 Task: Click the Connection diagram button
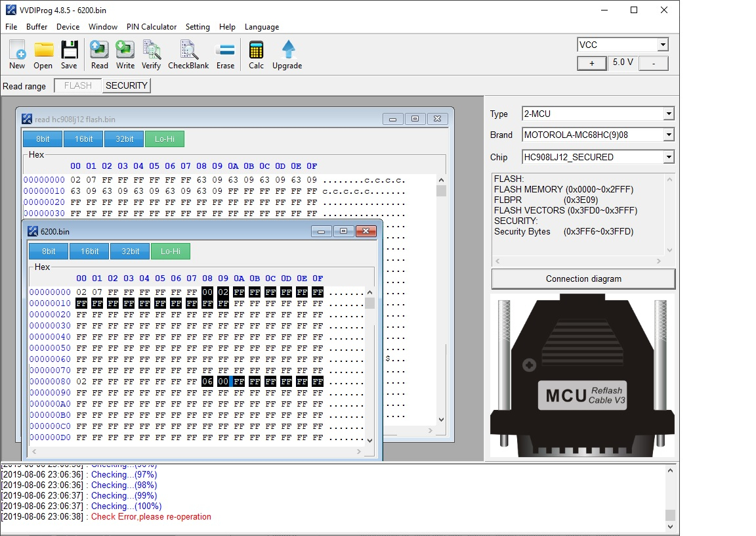tap(583, 279)
